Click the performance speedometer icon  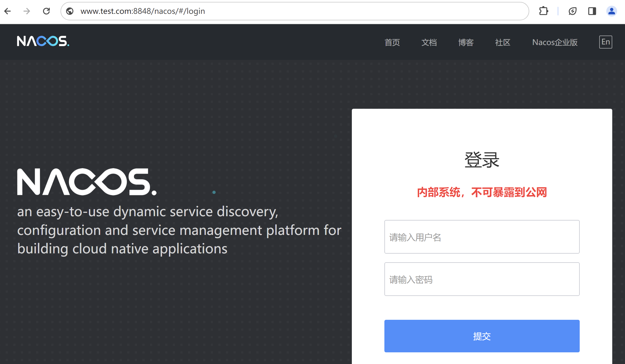[572, 11]
